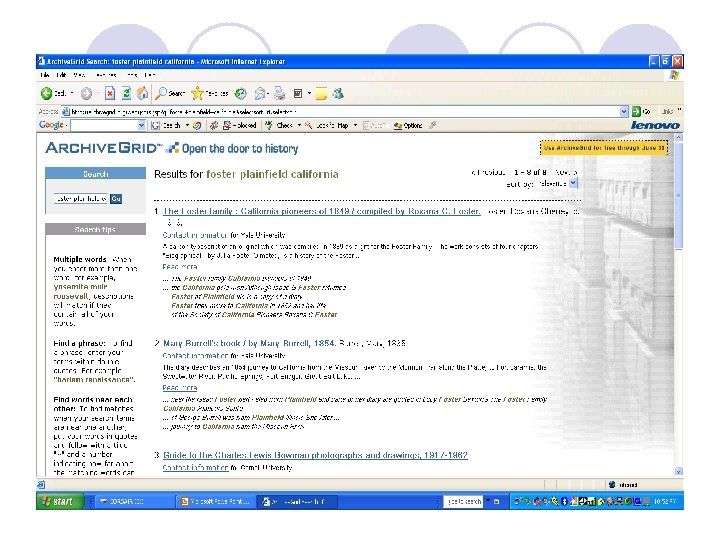Open the View menu
The image size is (720, 540).
79,75
